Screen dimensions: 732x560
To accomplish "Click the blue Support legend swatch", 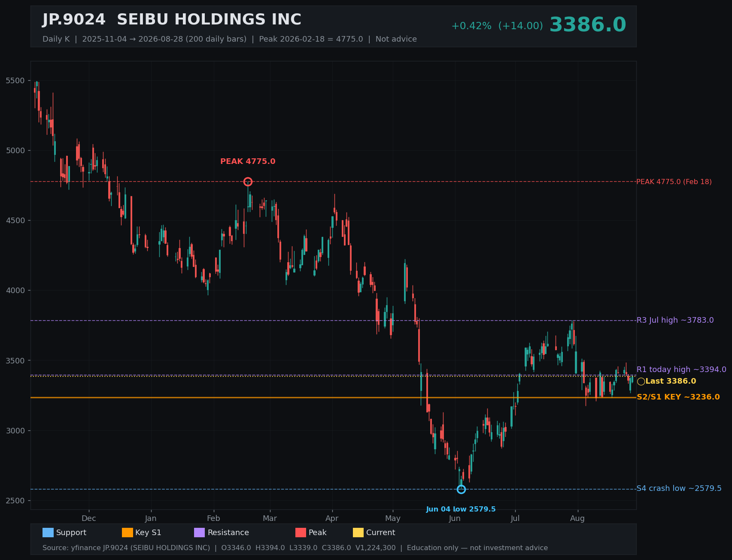I will tap(48, 533).
